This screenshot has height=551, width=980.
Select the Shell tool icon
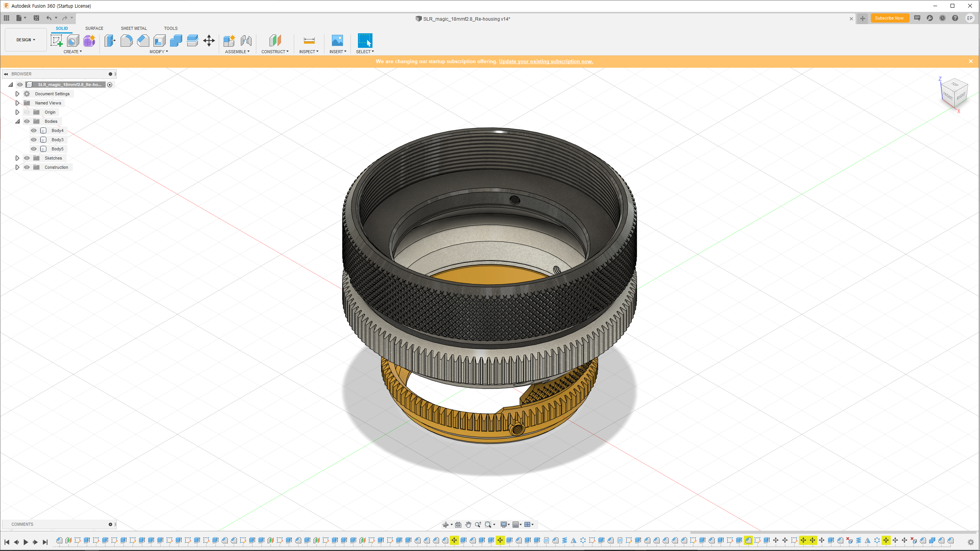pos(160,40)
